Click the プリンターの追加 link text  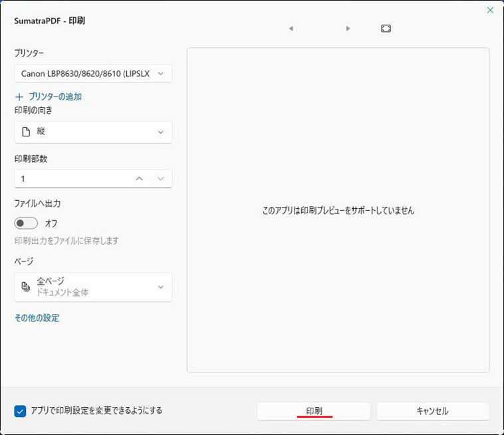coord(55,97)
